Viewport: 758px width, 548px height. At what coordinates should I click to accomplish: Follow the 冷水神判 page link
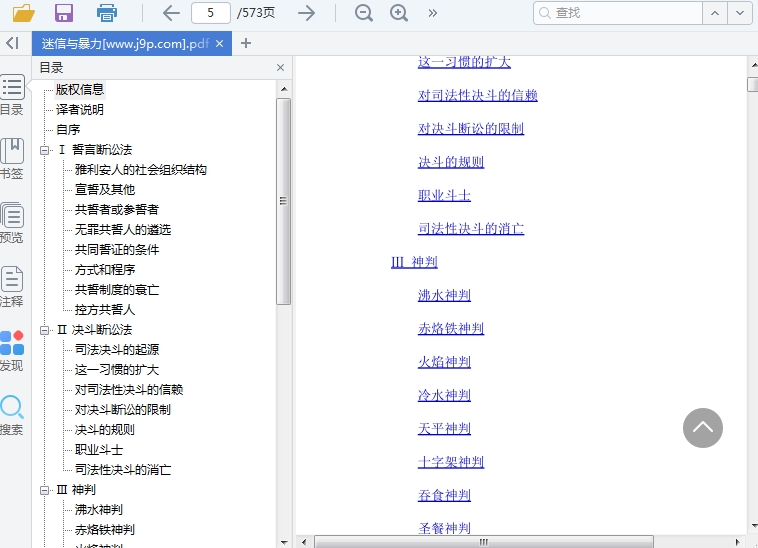tap(444, 396)
